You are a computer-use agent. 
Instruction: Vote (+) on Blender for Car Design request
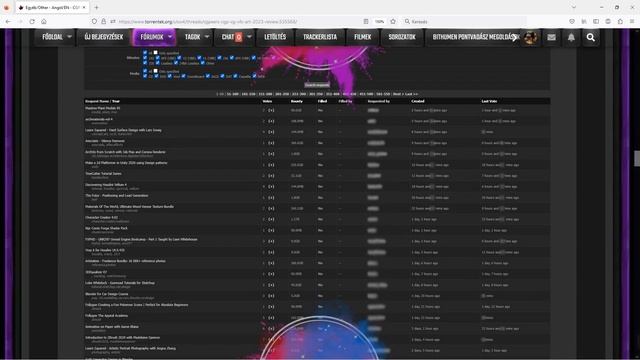[271, 296]
